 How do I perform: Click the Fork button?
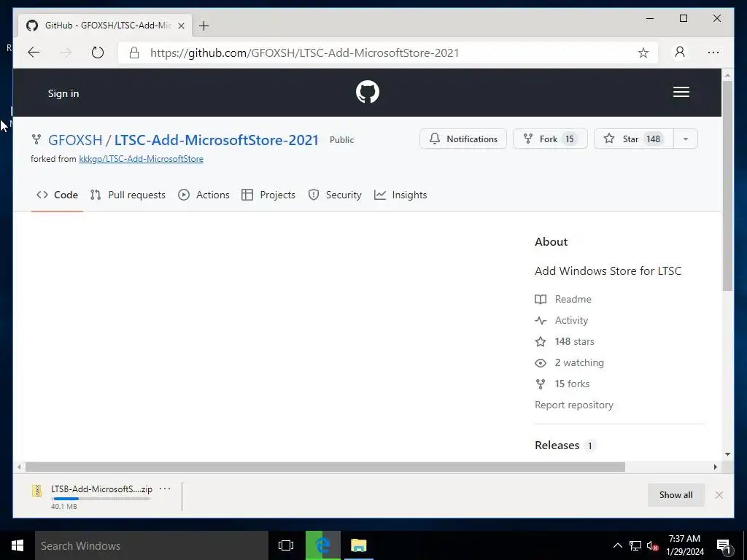point(550,139)
